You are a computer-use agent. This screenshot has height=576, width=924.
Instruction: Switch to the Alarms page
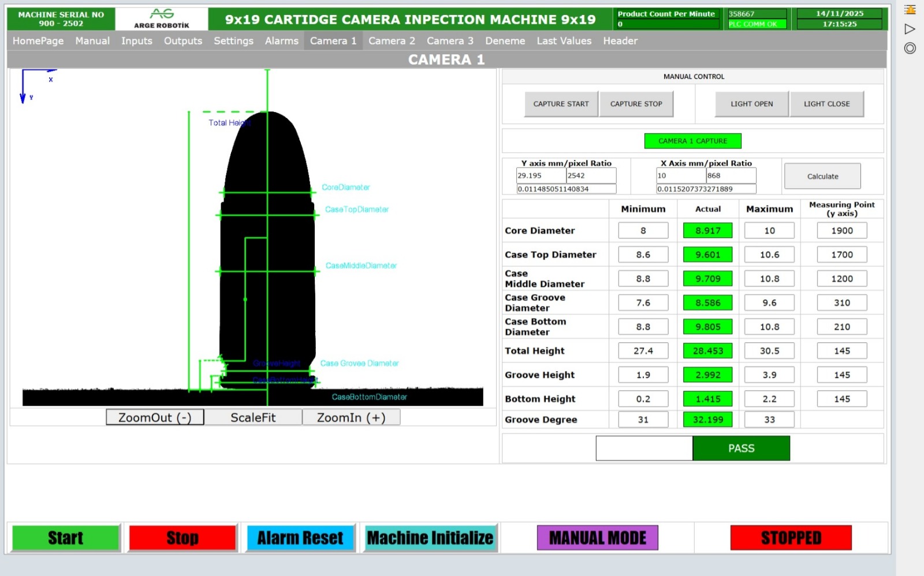point(281,41)
